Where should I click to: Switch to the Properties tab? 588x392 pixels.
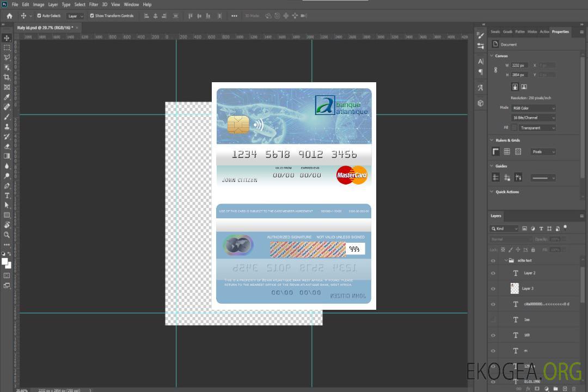[x=560, y=32]
